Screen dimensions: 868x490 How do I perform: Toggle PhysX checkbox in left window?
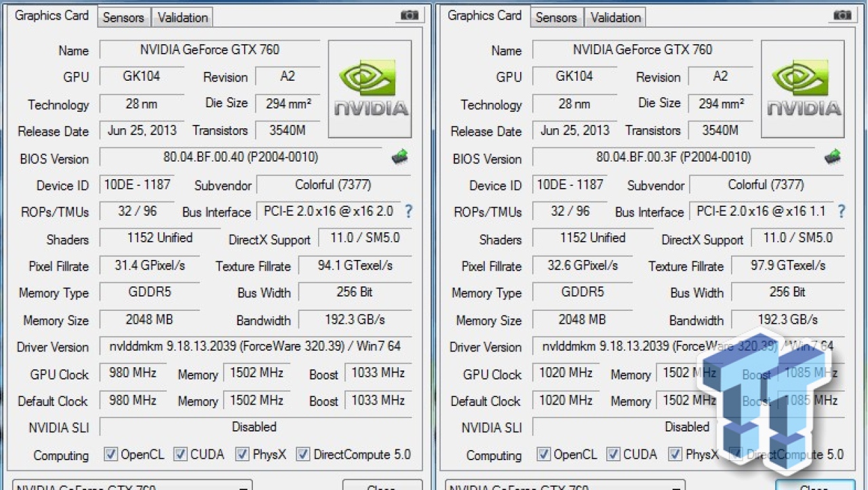(x=241, y=454)
